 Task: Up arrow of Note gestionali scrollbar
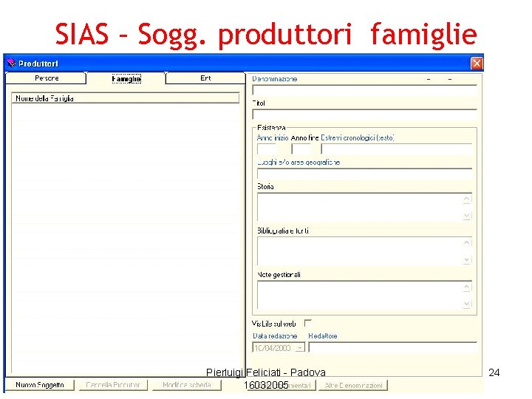[467, 287]
